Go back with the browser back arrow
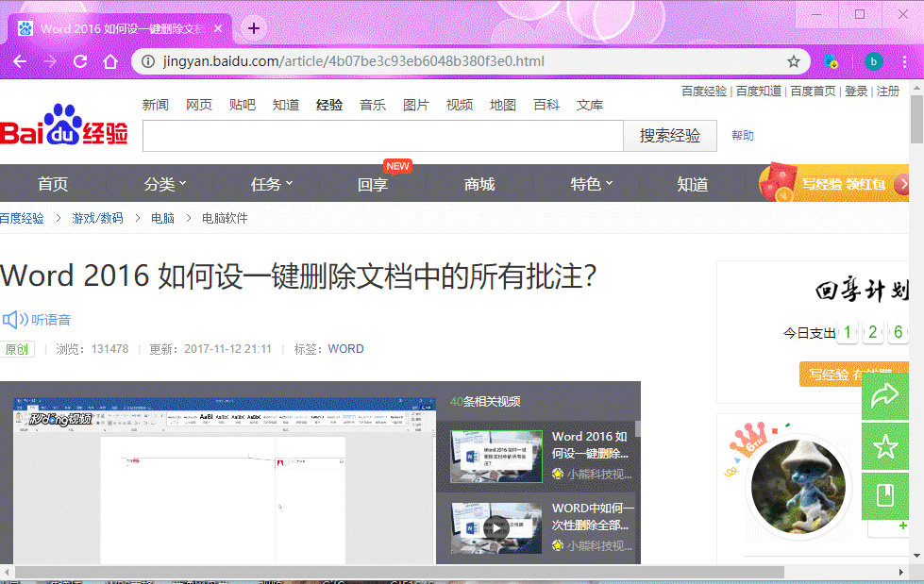This screenshot has width=924, height=584. 20,61
